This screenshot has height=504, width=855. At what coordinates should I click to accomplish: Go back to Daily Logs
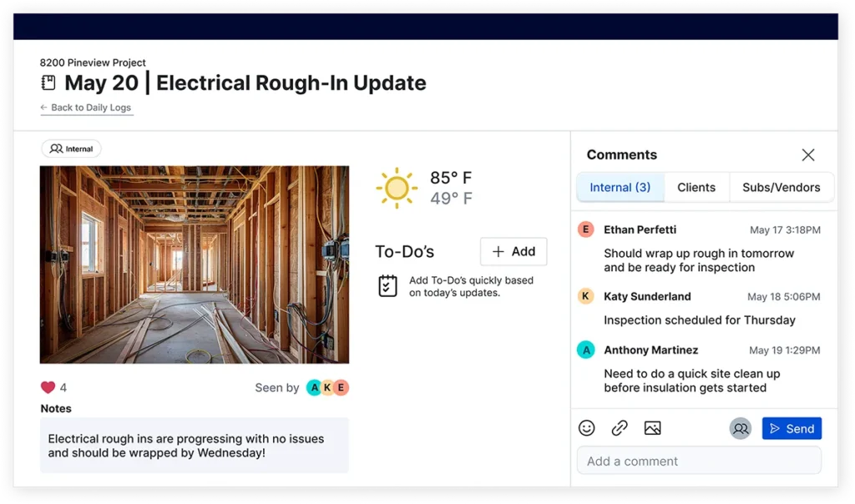86,108
